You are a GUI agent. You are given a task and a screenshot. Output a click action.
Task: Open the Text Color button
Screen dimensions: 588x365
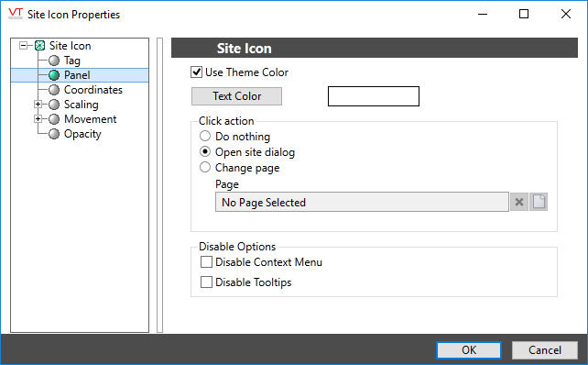coord(236,96)
